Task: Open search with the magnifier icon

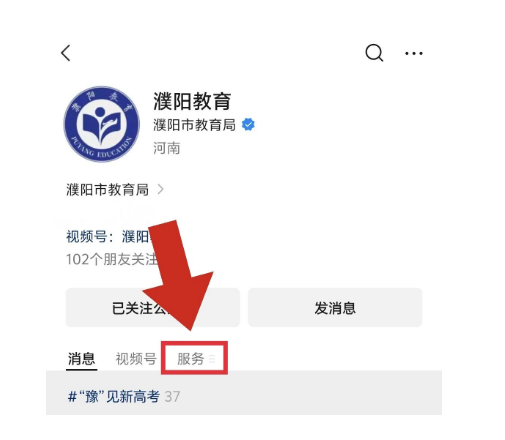Action: 374,53
